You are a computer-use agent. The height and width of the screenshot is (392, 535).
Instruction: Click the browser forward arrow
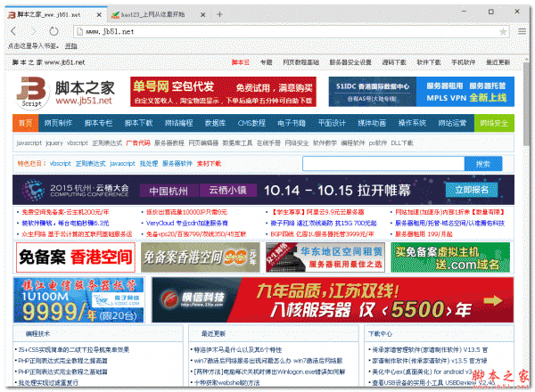tap(34, 31)
